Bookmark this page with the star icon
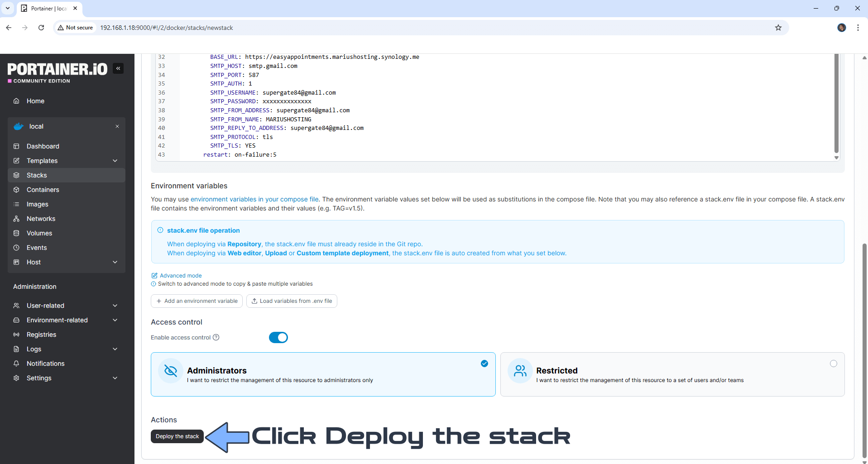Screen dimensions: 868x464 (778, 28)
